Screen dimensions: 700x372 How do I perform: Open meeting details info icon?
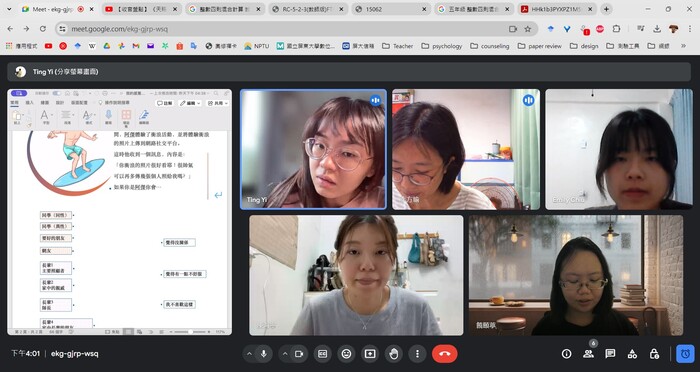click(x=567, y=354)
